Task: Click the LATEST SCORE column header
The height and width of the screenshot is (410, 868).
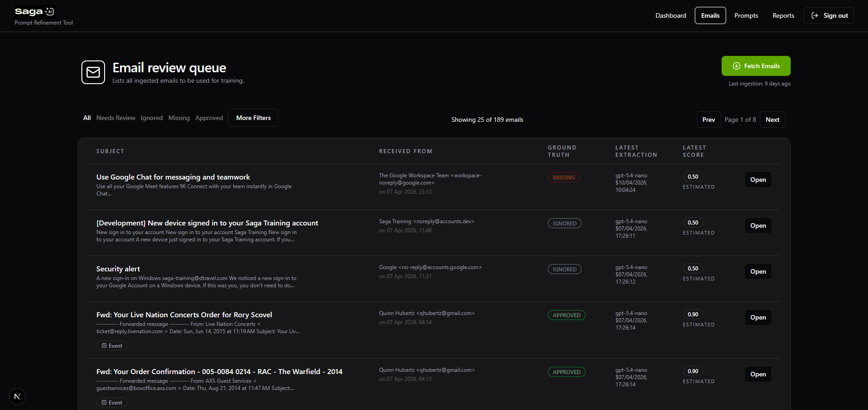Action: 694,151
